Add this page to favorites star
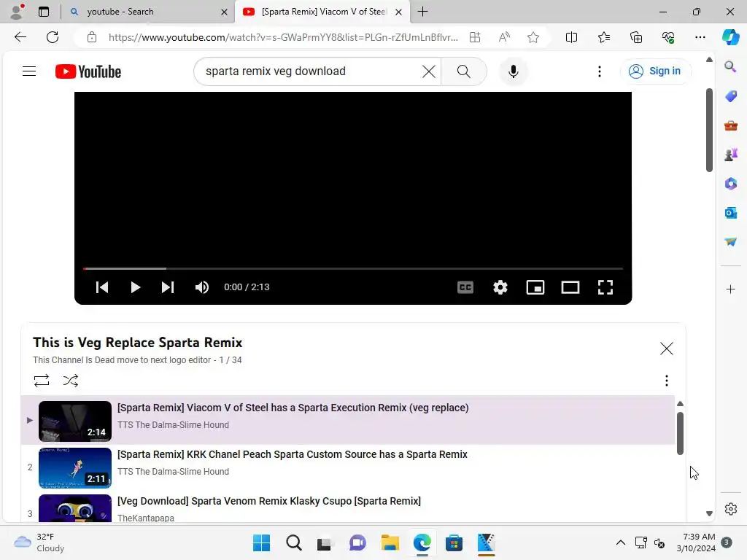Viewport: 747px width, 560px height. [533, 37]
